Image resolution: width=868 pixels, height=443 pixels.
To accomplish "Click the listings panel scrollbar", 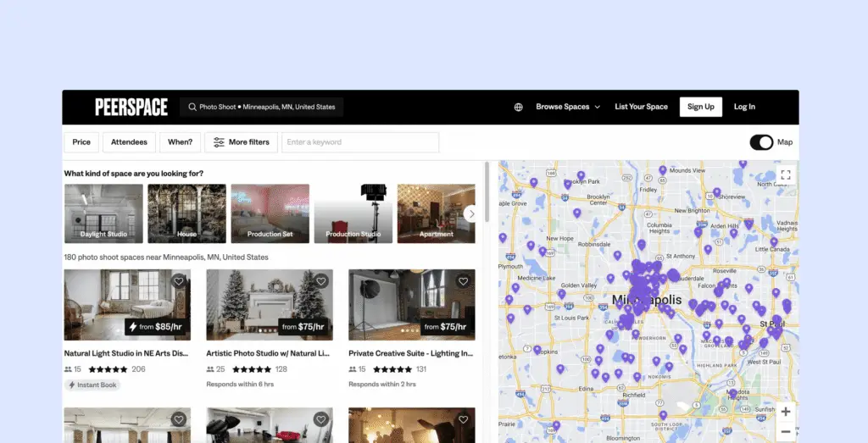I will click(x=487, y=192).
